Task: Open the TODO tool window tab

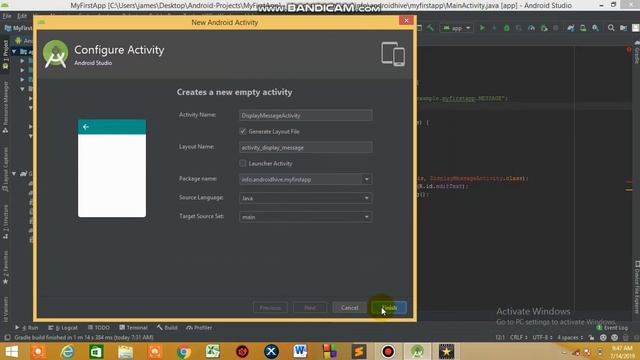Action: click(99, 327)
